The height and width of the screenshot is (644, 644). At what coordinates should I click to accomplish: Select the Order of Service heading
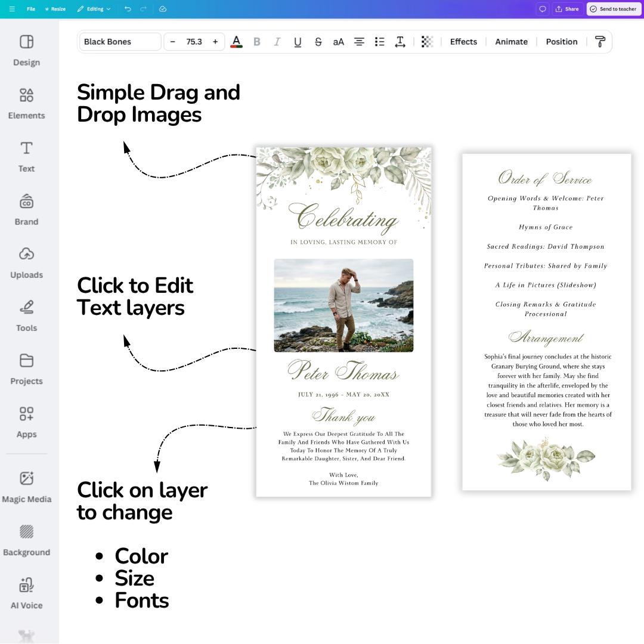tap(545, 178)
